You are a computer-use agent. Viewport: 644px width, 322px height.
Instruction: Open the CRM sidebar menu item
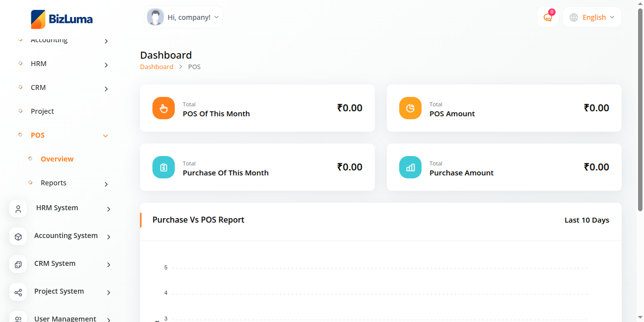pos(38,87)
